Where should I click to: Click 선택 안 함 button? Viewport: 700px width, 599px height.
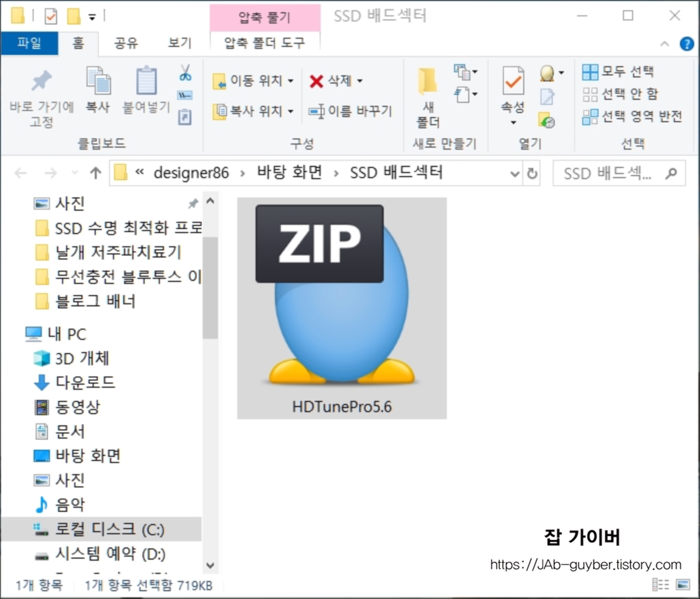[620, 94]
